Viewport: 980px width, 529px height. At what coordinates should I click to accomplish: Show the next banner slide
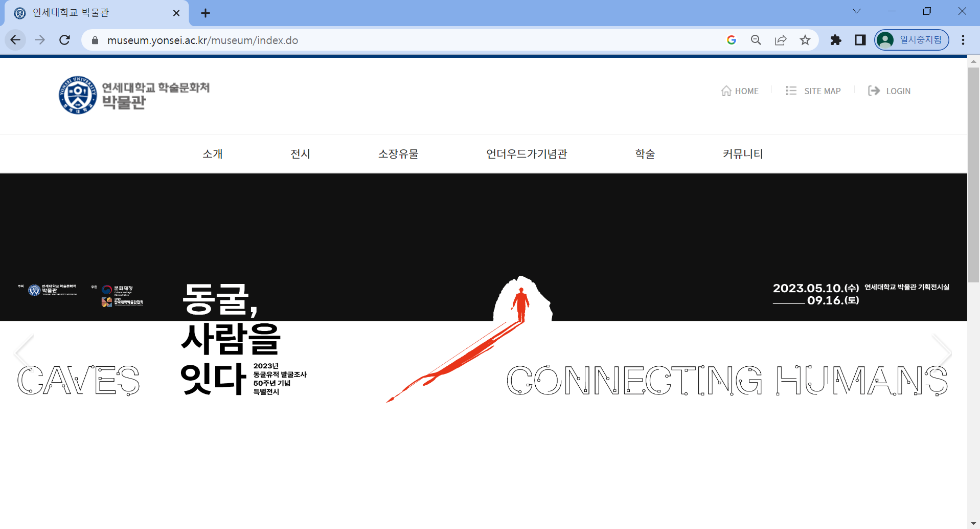[x=942, y=352]
